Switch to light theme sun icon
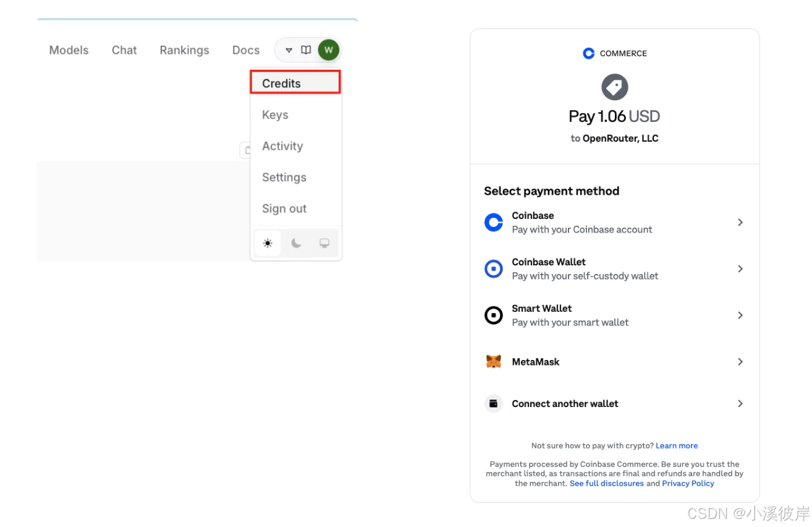This screenshot has height=527, width=812. click(x=268, y=243)
